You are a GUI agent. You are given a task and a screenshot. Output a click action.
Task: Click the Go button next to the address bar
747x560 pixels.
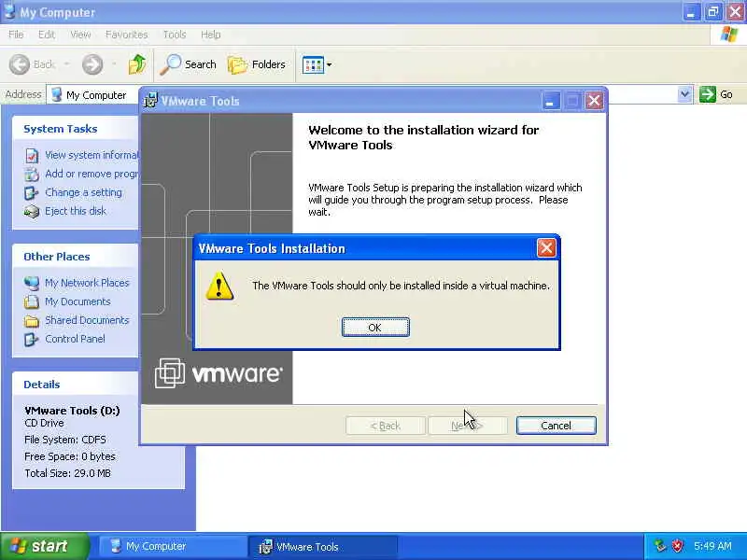716,94
